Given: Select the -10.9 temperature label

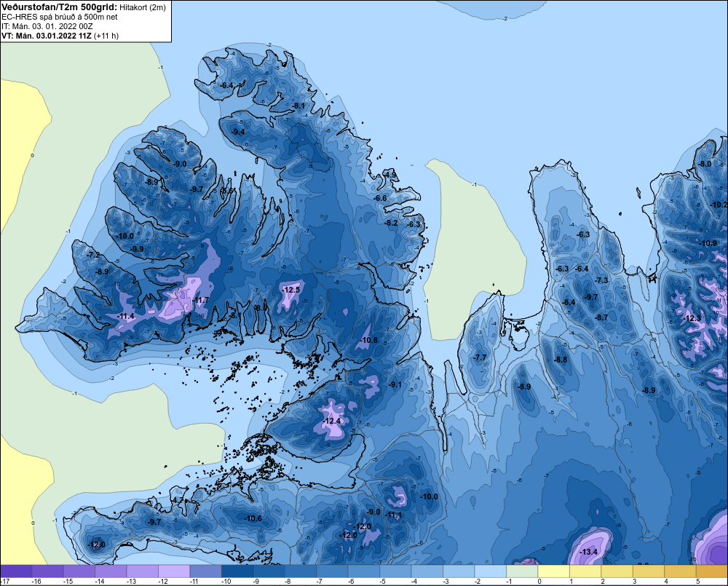Looking at the screenshot, I should [708, 243].
